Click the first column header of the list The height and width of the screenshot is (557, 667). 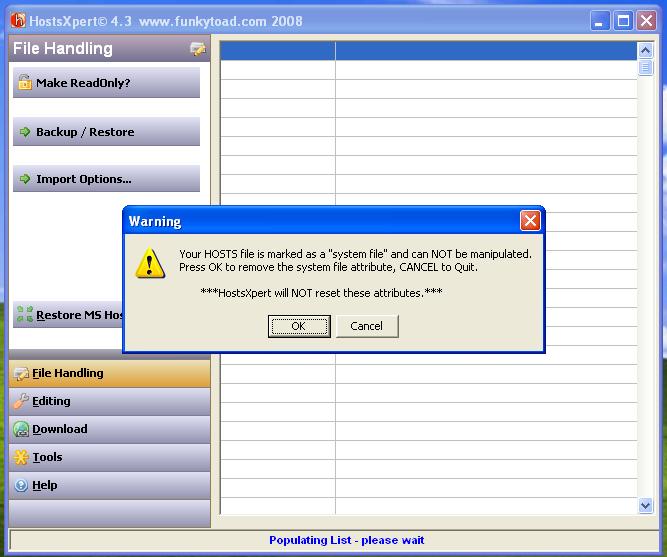[277, 50]
